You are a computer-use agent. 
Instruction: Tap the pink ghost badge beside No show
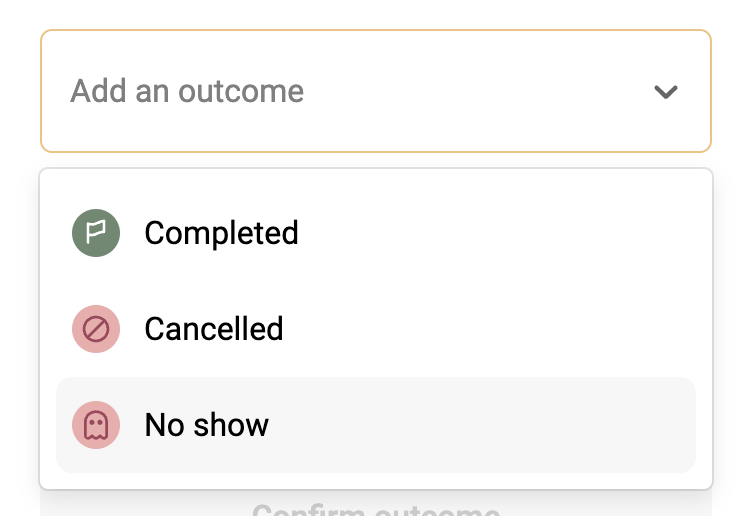(x=96, y=425)
